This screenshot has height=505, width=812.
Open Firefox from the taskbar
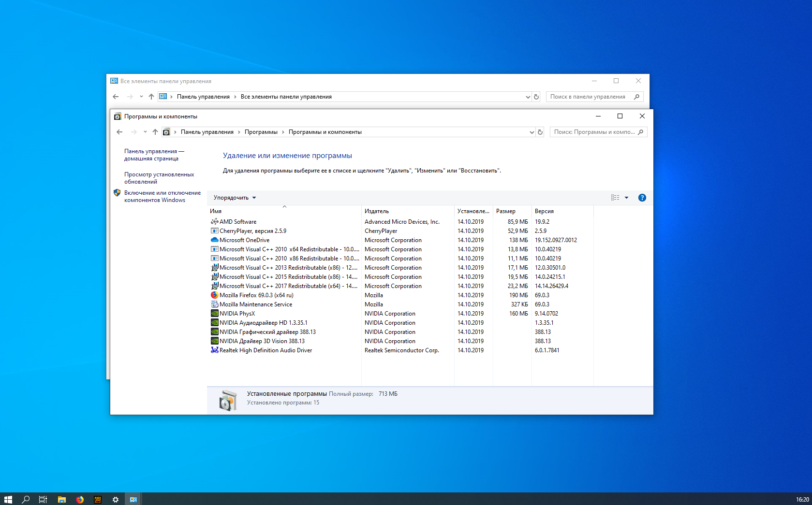[80, 499]
